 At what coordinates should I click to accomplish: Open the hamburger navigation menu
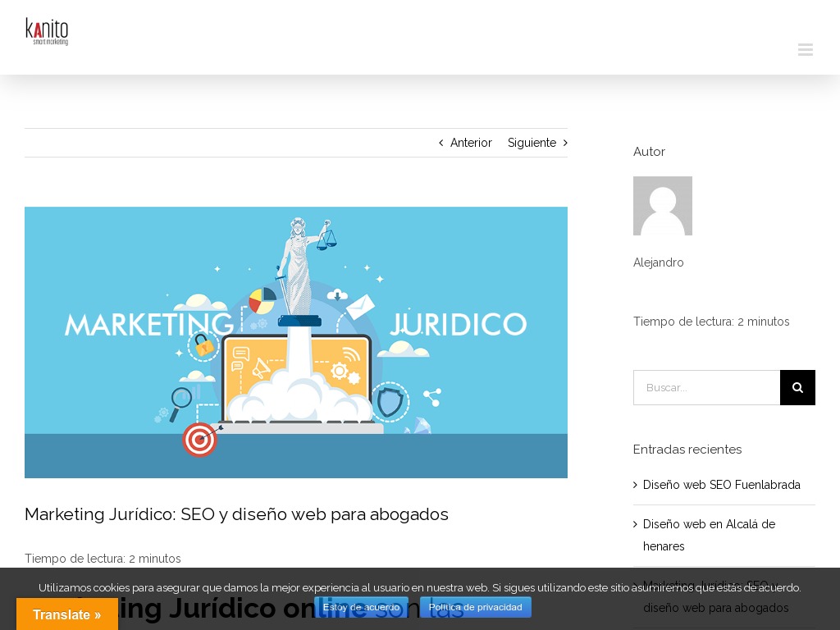click(x=806, y=50)
